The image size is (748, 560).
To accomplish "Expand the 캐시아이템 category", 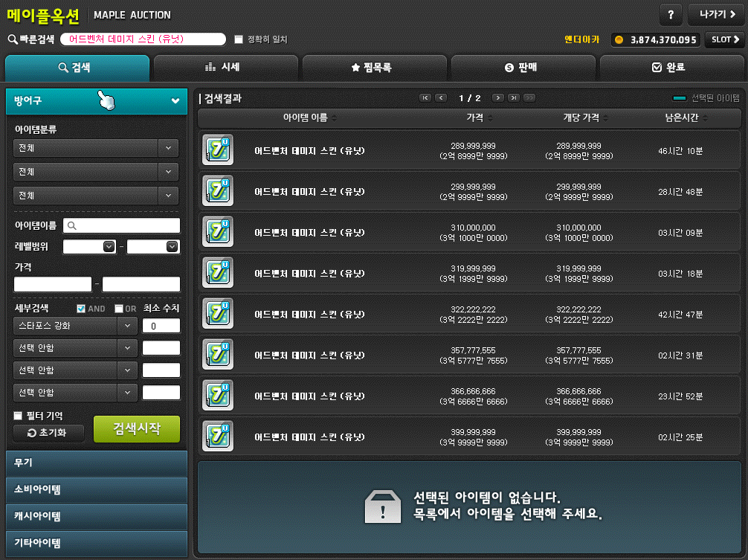I will tap(97, 517).
